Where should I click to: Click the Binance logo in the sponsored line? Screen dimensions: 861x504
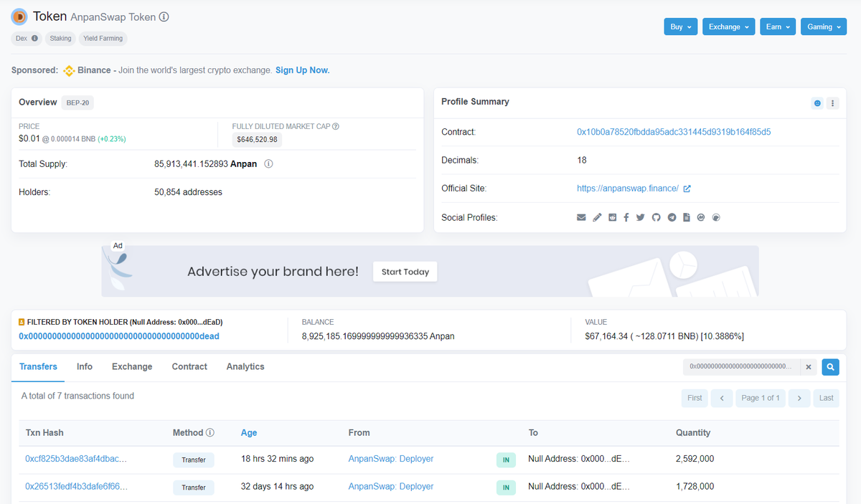pyautogui.click(x=70, y=70)
